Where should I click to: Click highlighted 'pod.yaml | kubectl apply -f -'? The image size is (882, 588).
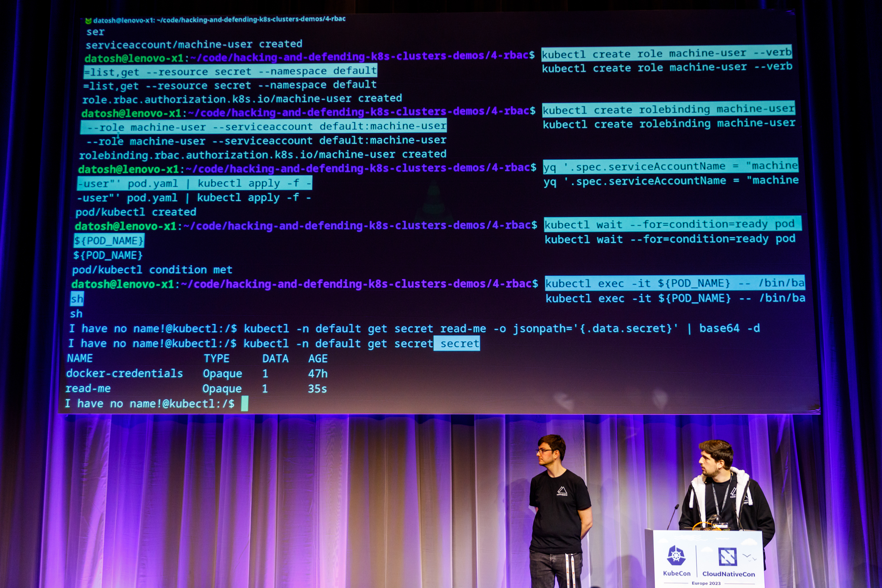(194, 183)
